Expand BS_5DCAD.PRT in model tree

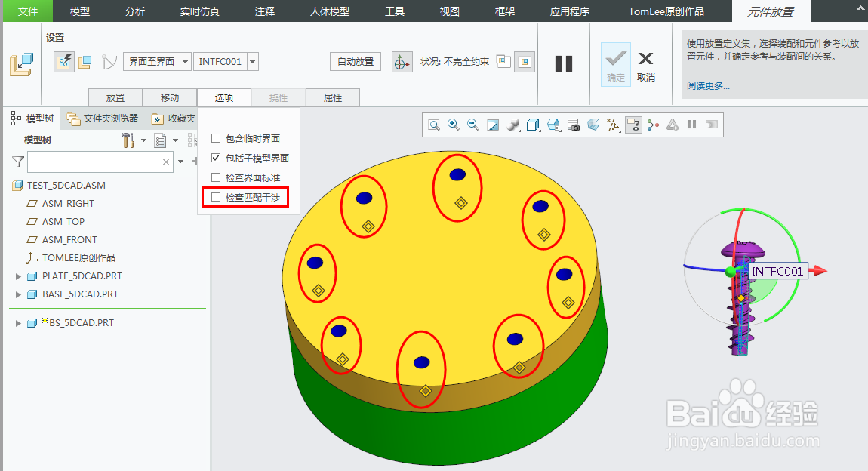tap(18, 323)
